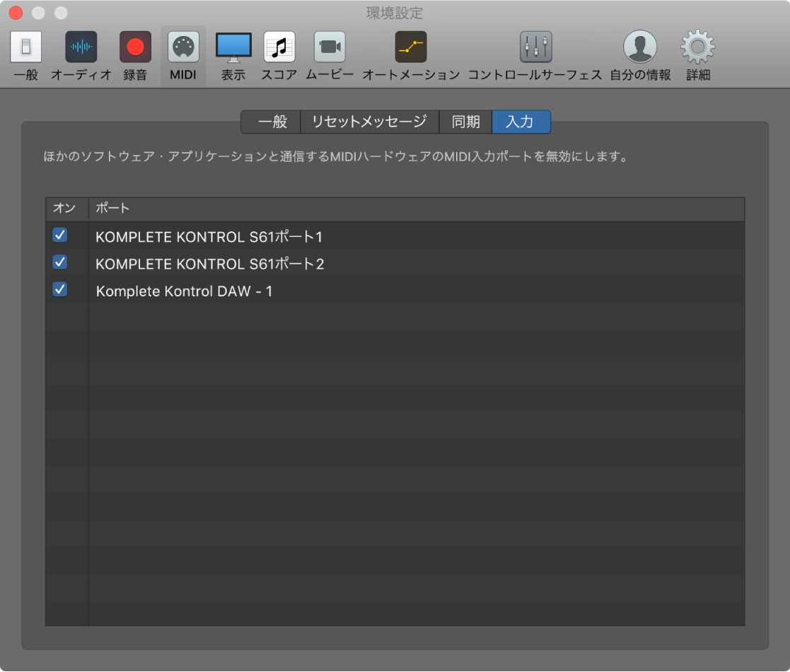790x672 pixels.
Task: Disable KOMPLETE KONTROL S61ポート1 input
Action: click(x=59, y=236)
